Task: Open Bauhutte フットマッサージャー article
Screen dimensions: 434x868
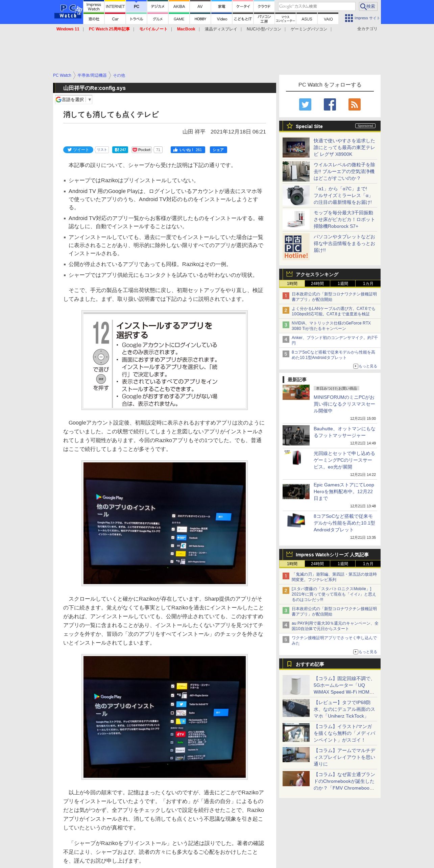Action: [x=344, y=432]
